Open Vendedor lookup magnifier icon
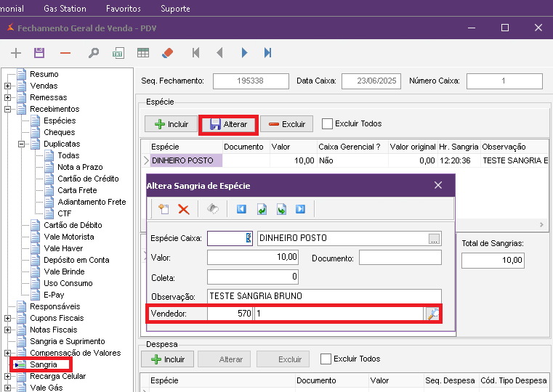Image resolution: width=553 pixels, height=392 pixels. point(432,314)
